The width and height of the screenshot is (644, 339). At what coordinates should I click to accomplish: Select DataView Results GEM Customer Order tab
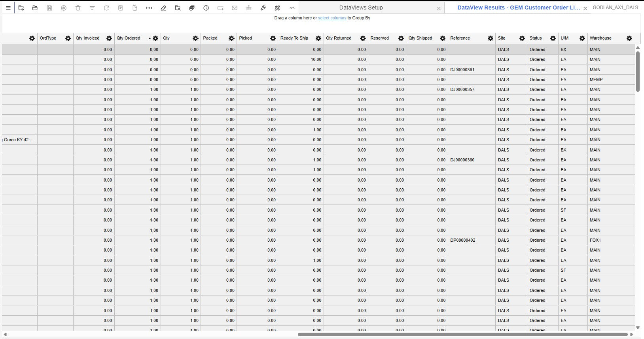(518, 8)
